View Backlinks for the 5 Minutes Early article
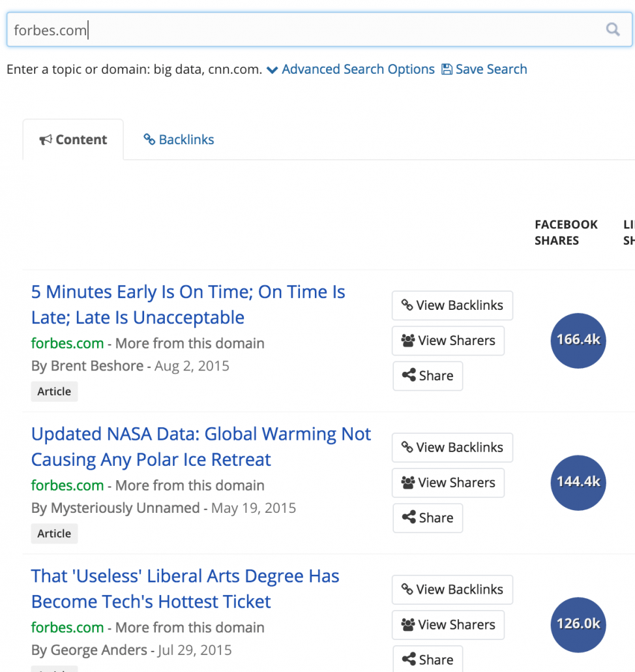Screen dimensions: 635x672 pyautogui.click(x=452, y=305)
